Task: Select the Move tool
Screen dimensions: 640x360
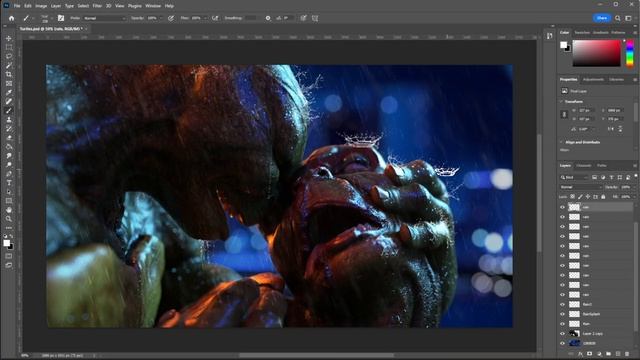Action: pos(9,38)
